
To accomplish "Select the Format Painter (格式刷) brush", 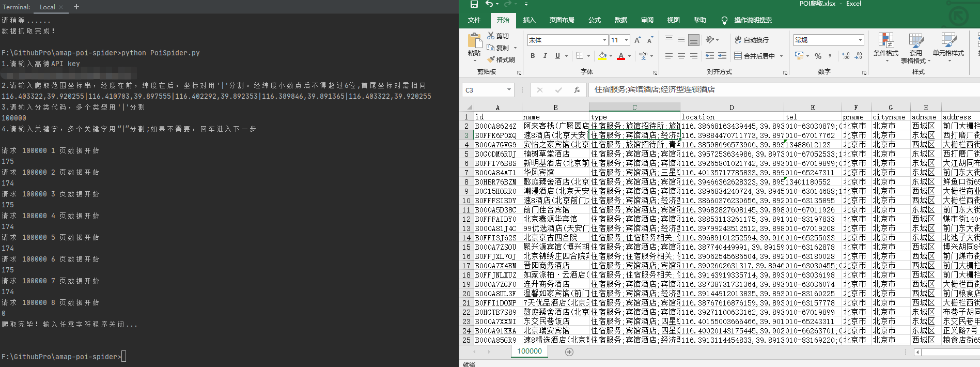I will 501,59.
